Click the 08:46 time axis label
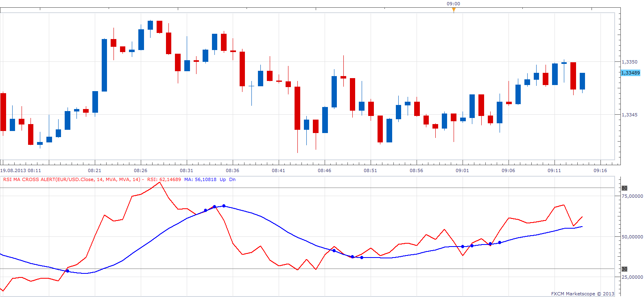 [x=324, y=170]
